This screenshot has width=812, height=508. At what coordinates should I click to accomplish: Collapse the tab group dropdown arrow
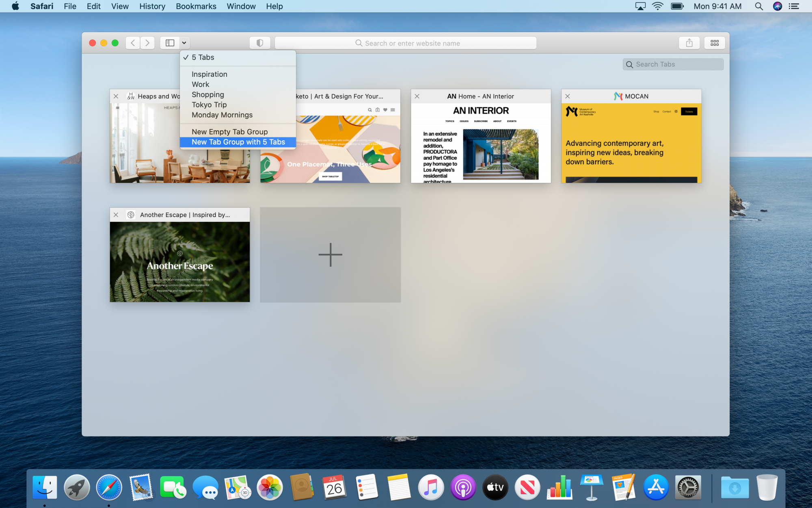[184, 43]
